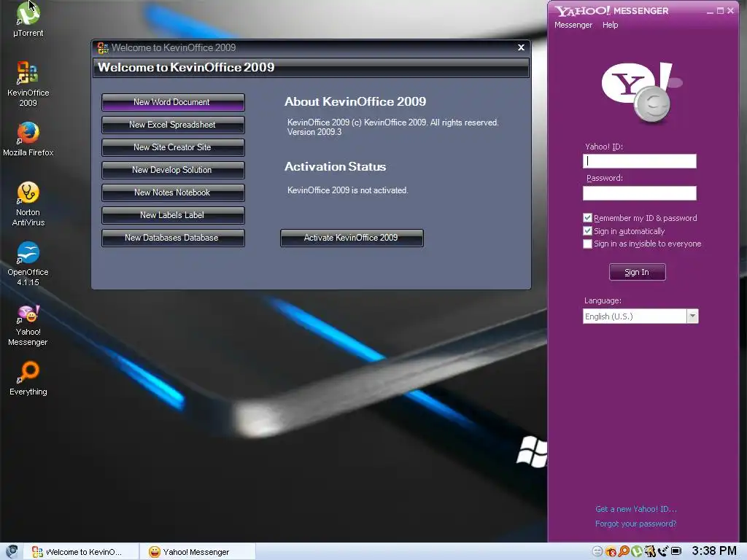Click New Site Creator Site button

pyautogui.click(x=173, y=147)
